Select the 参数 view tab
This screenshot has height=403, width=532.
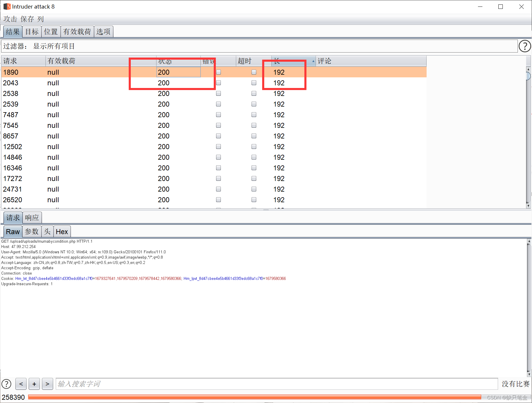pyautogui.click(x=32, y=231)
